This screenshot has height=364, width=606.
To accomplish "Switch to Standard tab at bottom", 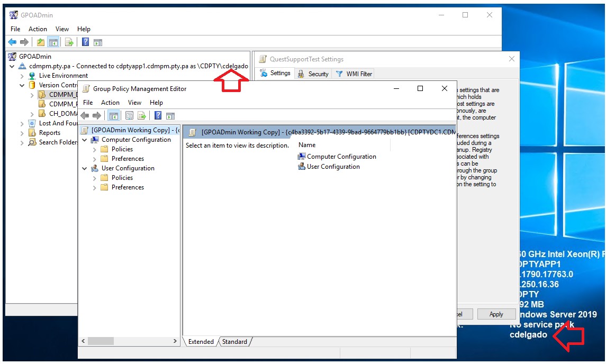I will coord(234,342).
